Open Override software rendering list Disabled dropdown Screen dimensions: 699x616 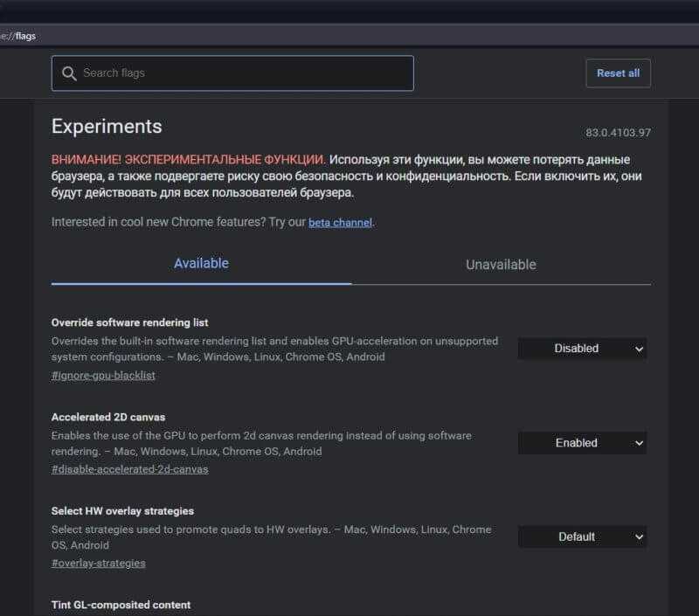tap(582, 349)
